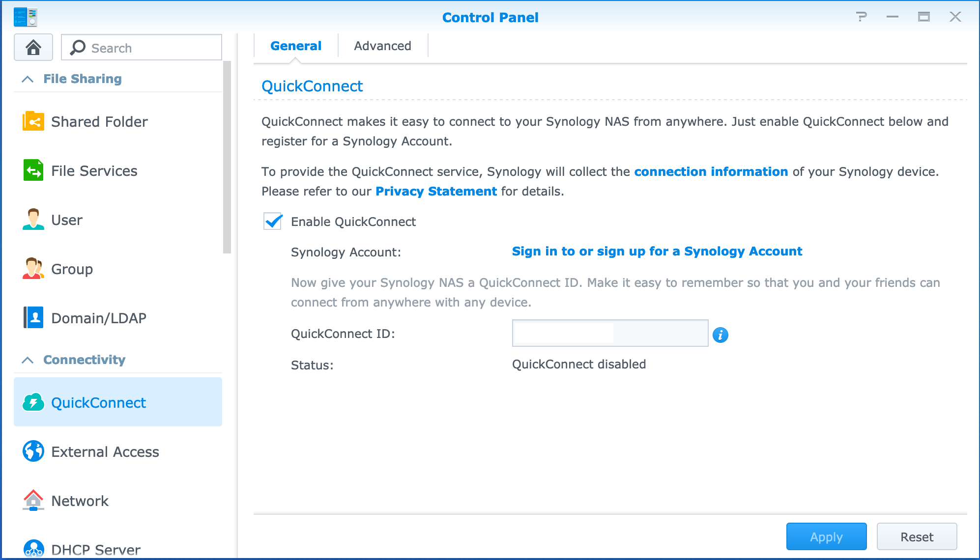The height and width of the screenshot is (560, 980).
Task: Collapse the File Sharing section
Action: [x=28, y=79]
